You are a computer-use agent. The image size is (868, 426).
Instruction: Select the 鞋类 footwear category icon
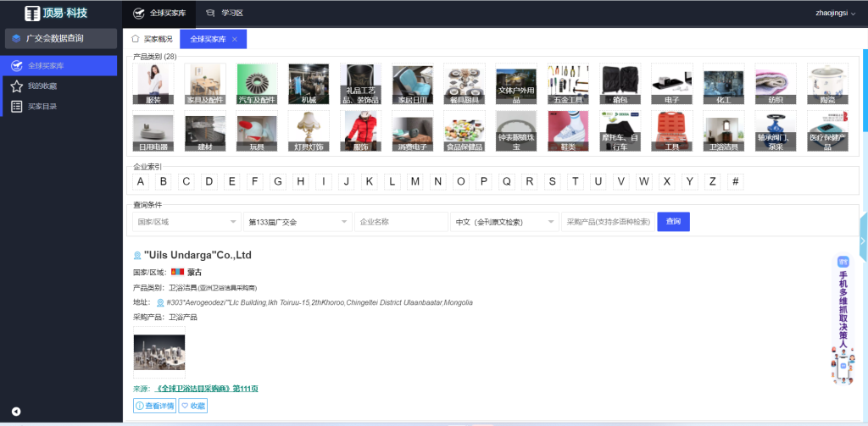(x=568, y=131)
